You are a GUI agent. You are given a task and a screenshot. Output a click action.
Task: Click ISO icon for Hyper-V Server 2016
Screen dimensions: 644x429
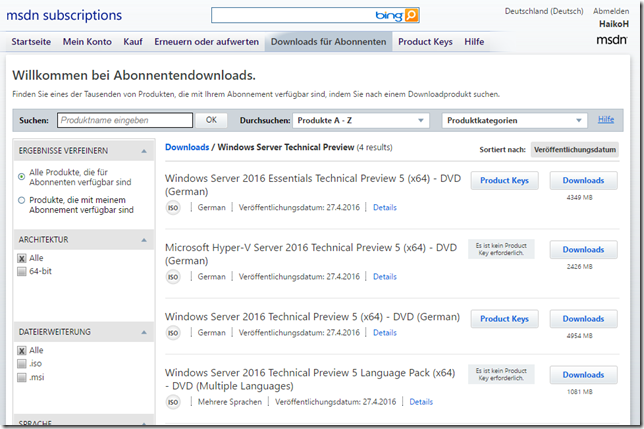tap(173, 277)
